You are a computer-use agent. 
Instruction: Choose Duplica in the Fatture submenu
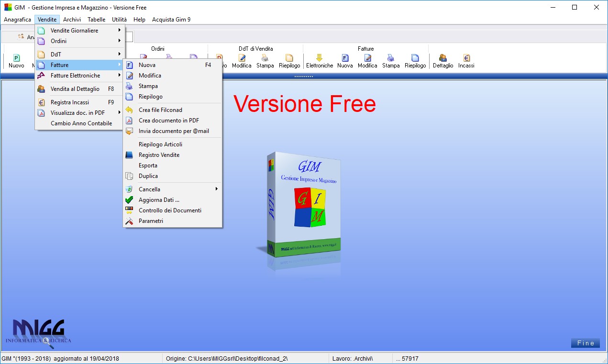[x=173, y=176]
